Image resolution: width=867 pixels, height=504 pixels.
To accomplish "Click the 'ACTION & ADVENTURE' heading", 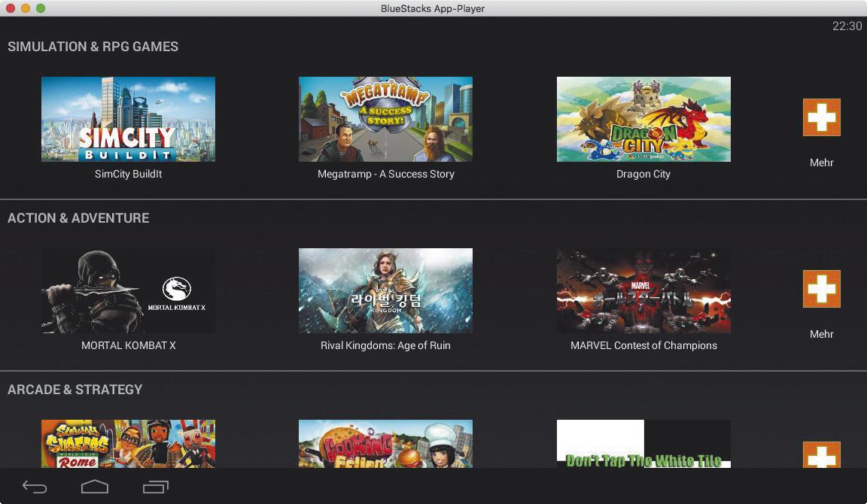I will point(78,217).
